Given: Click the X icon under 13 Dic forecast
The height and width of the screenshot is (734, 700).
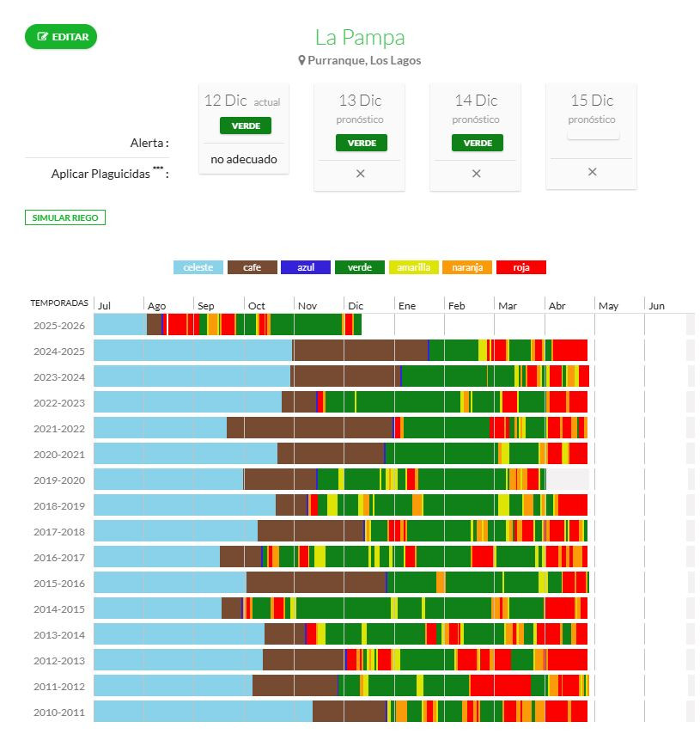Looking at the screenshot, I should pos(360,174).
